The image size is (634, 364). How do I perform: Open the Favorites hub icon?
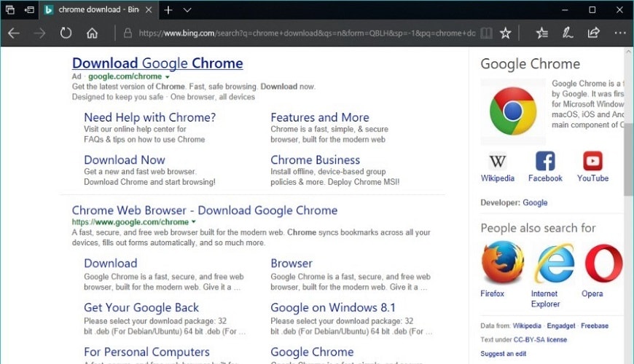pos(541,33)
